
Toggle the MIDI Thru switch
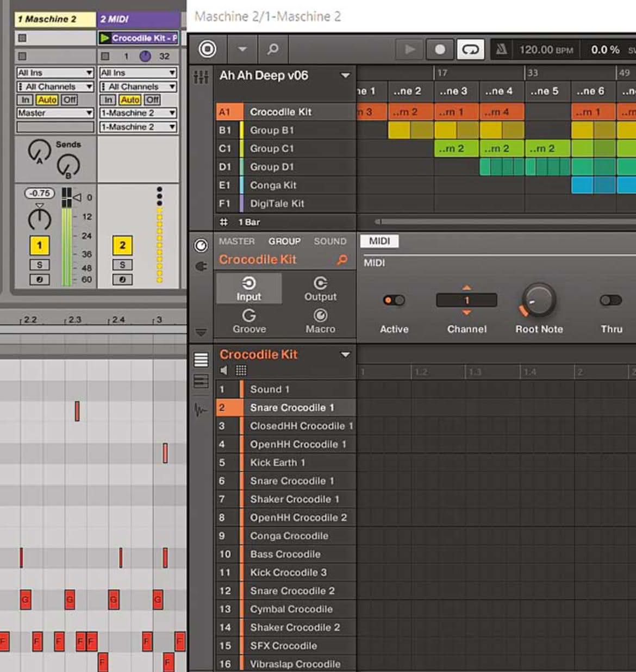611,300
